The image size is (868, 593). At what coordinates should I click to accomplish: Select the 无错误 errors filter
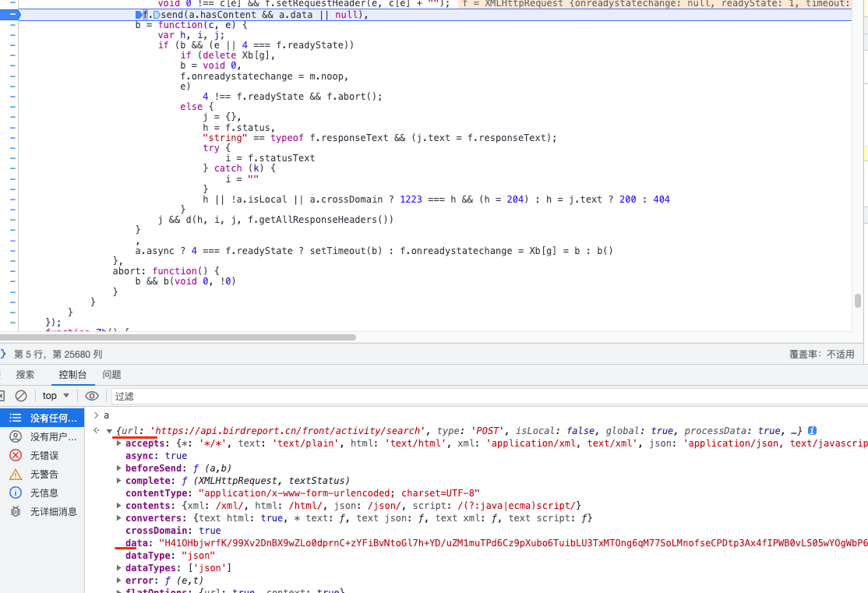(43, 455)
